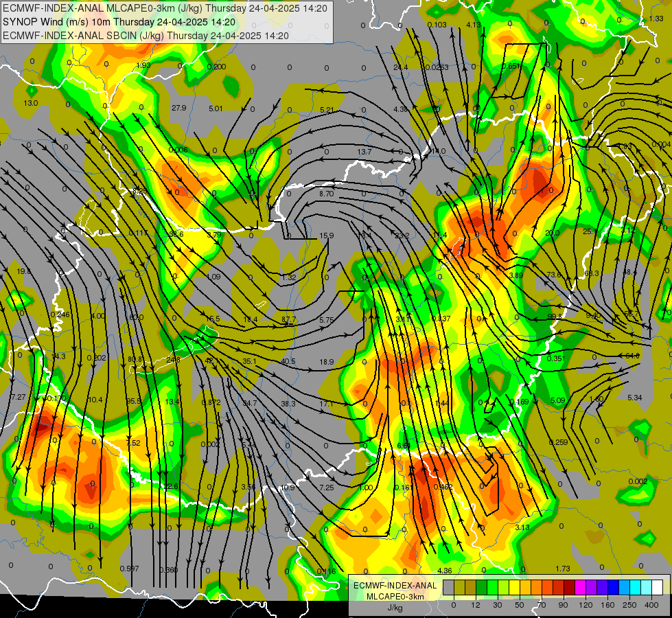Click the map value '22.6'
Viewport: 672px width, 618px height.
[x=171, y=486]
